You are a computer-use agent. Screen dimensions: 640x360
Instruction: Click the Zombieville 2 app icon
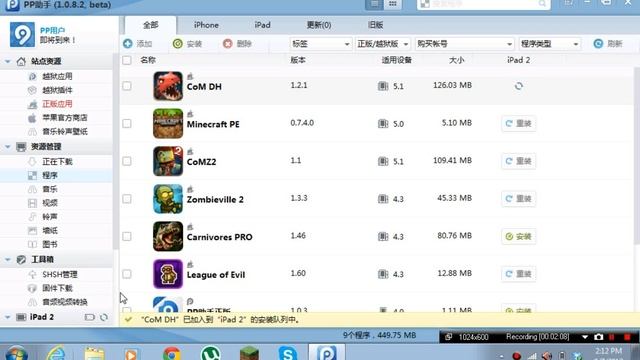[x=168, y=199]
